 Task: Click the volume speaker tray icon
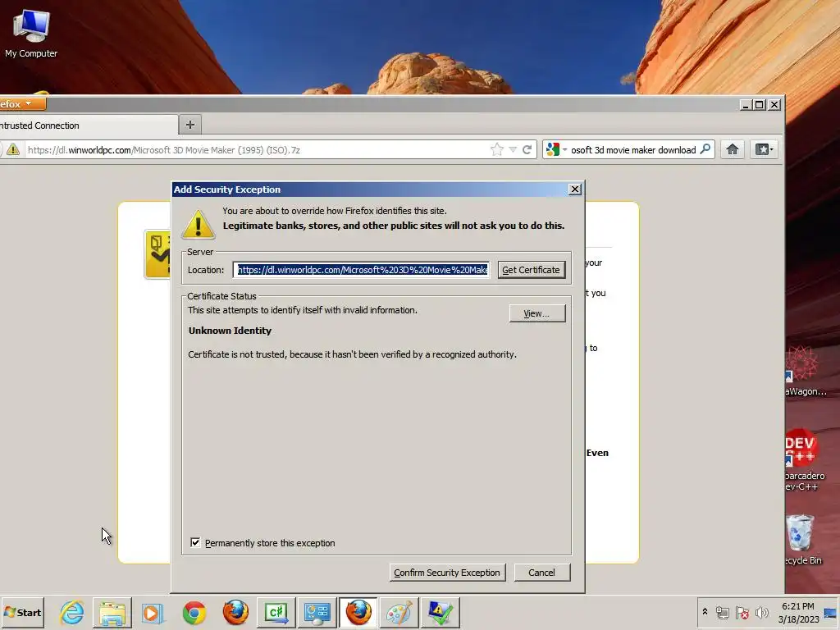pos(761,612)
